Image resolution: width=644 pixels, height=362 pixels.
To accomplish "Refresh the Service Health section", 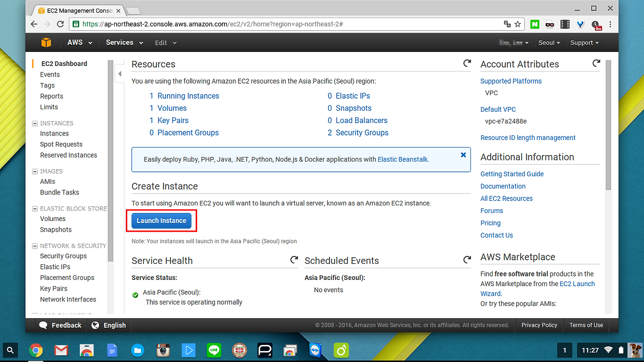I will click(x=294, y=260).
